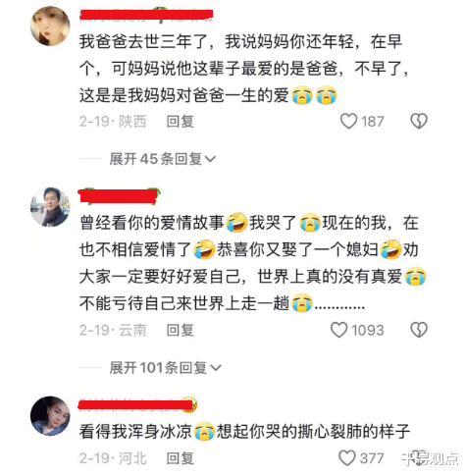
Task: Open the third commenter's avatar profile
Action: pyautogui.click(x=50, y=416)
